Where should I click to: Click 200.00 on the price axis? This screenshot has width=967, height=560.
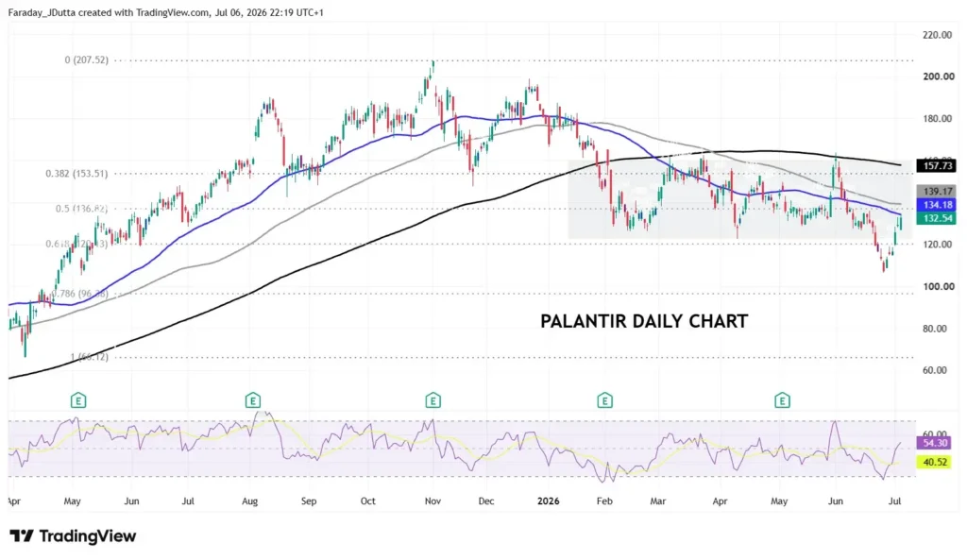(x=937, y=76)
